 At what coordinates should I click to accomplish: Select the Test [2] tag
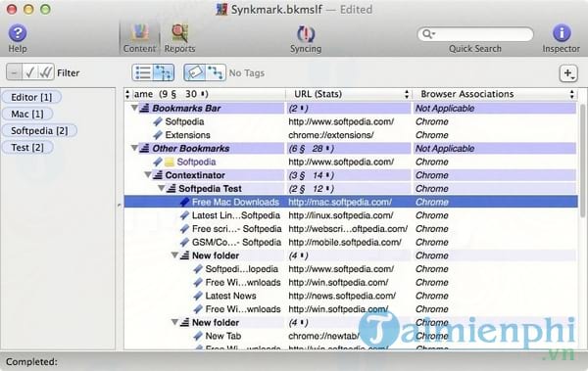tap(27, 148)
